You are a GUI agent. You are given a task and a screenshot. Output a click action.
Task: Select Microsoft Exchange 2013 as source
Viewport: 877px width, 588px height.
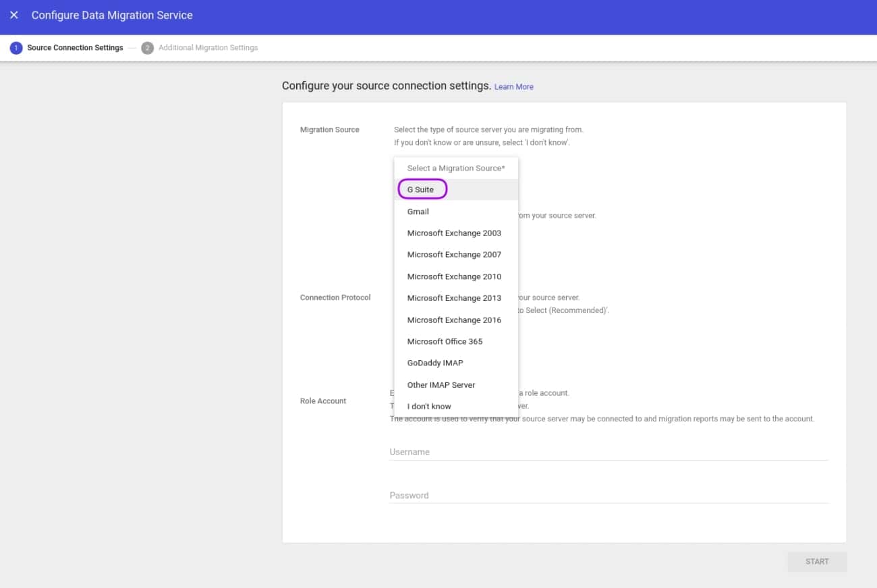click(454, 297)
